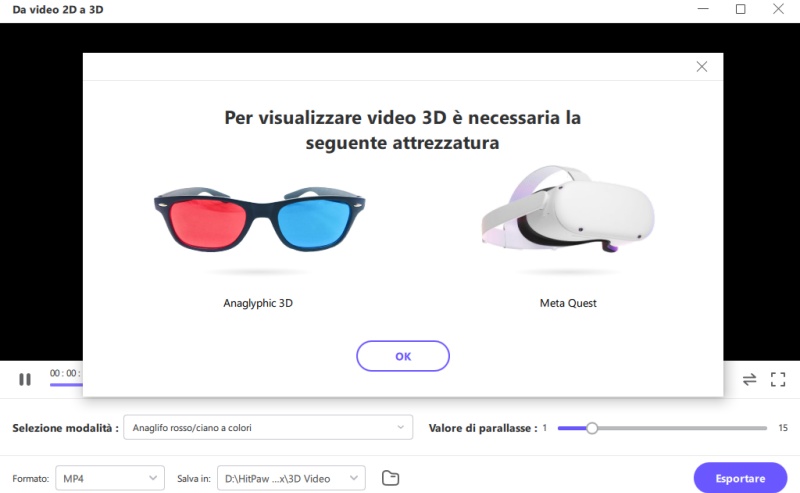Click the parallax maximum value 15

783,428
